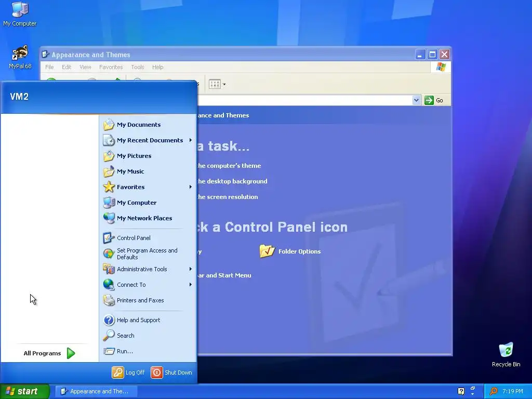Viewport: 532px width, 399px height.
Task: Click the Appearance and Themes title bar
Action: point(228,54)
